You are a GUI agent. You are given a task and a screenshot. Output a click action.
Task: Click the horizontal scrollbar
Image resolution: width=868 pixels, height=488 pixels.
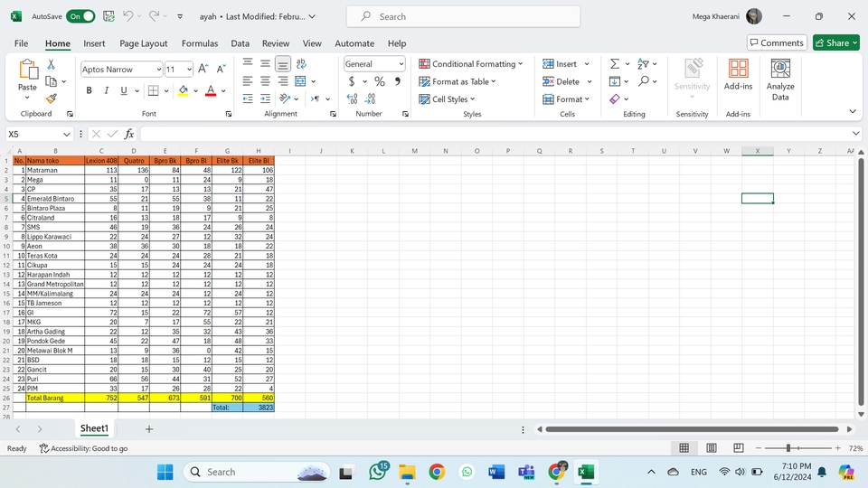coord(692,428)
